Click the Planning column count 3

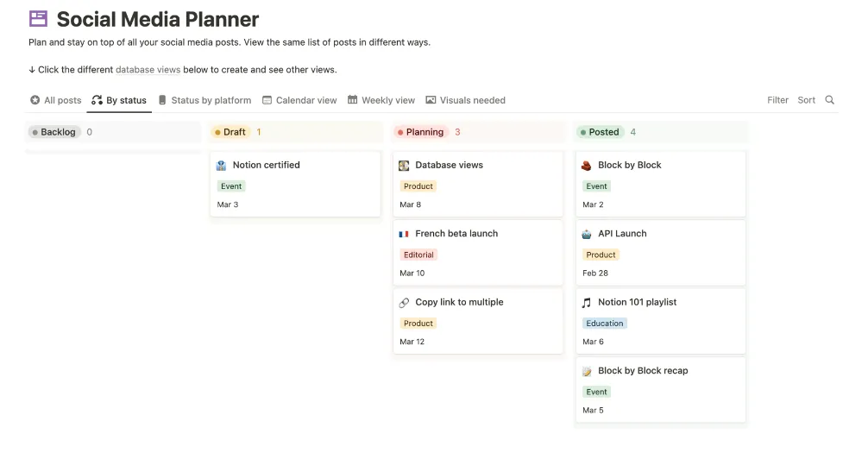[457, 132]
